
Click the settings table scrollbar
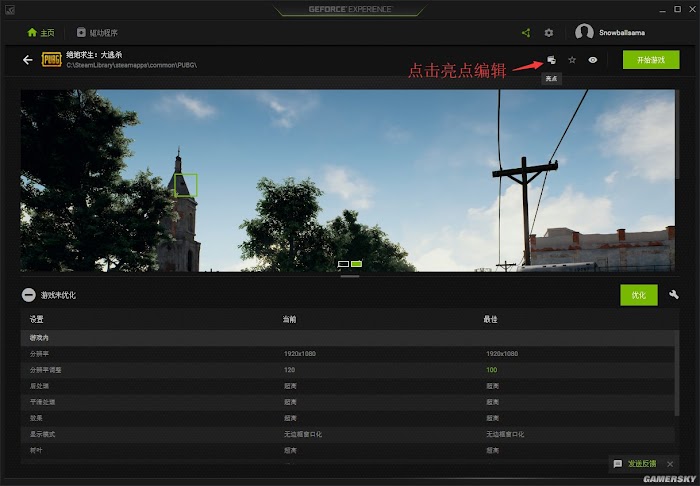click(x=678, y=375)
